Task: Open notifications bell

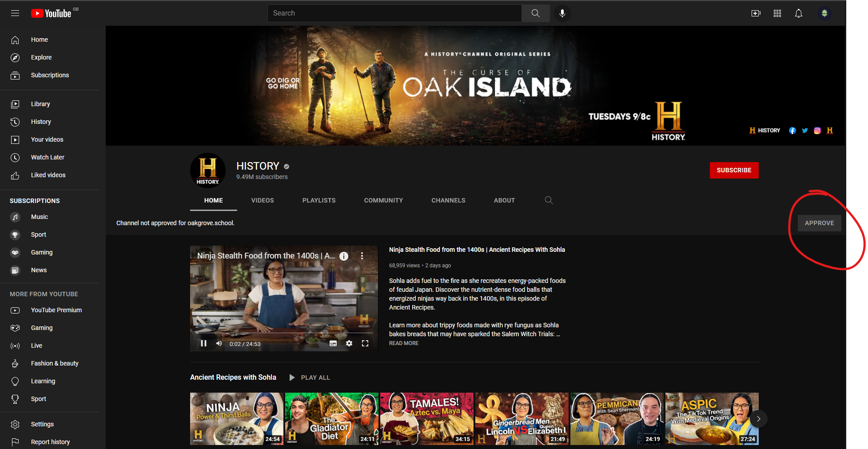Action: pos(799,13)
